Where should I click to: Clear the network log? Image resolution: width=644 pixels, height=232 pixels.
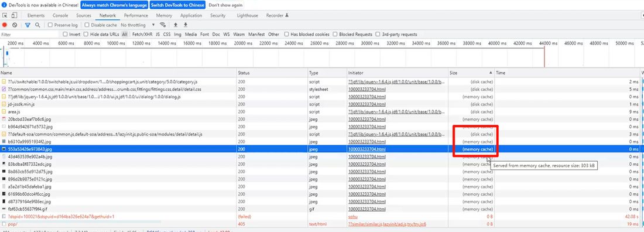(x=15, y=25)
